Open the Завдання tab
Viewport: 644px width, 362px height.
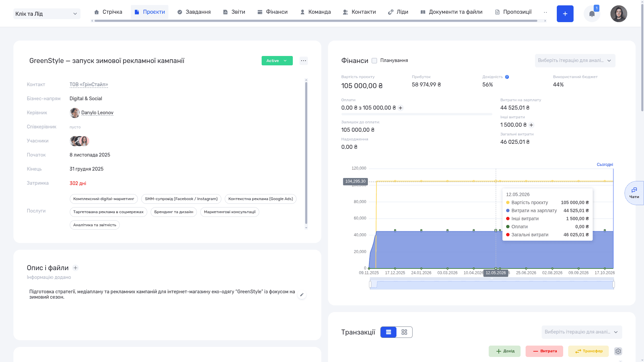194,12
